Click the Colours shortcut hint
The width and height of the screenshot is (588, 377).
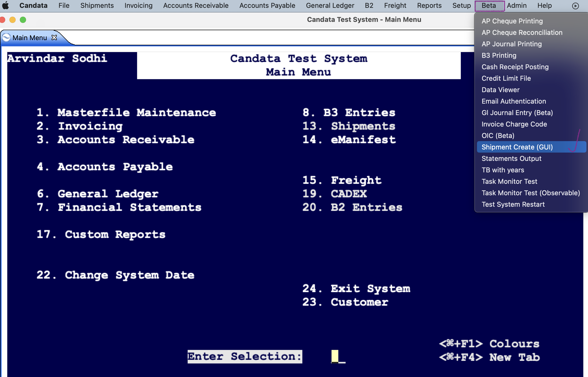tap(489, 344)
